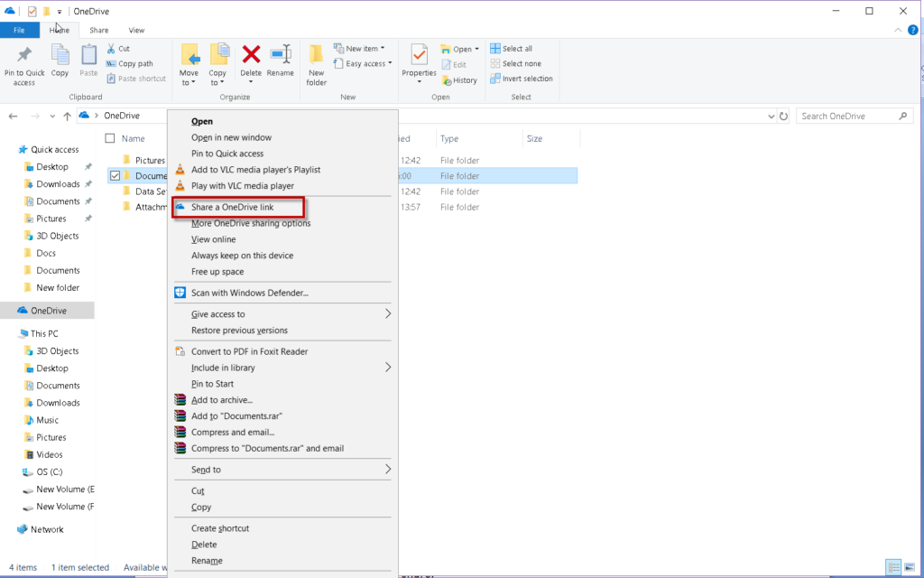
Task: Click Paste shortcut in ribbon
Action: pos(137,79)
